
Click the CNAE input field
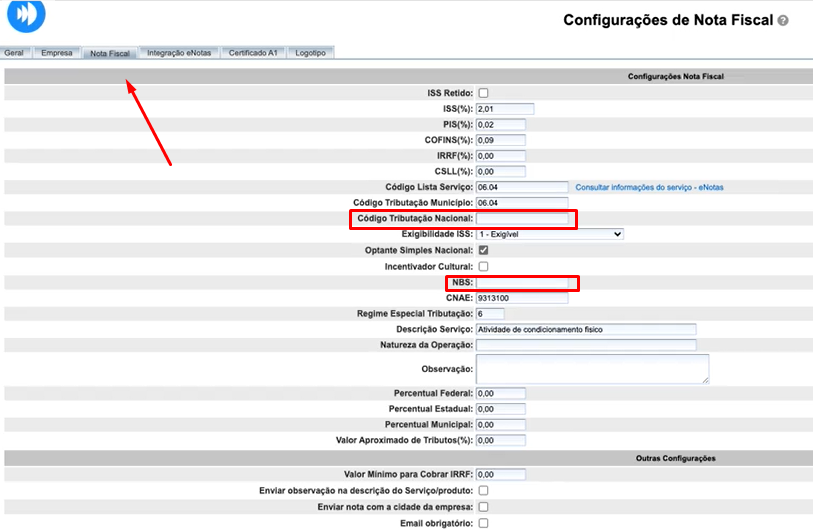[521, 298]
